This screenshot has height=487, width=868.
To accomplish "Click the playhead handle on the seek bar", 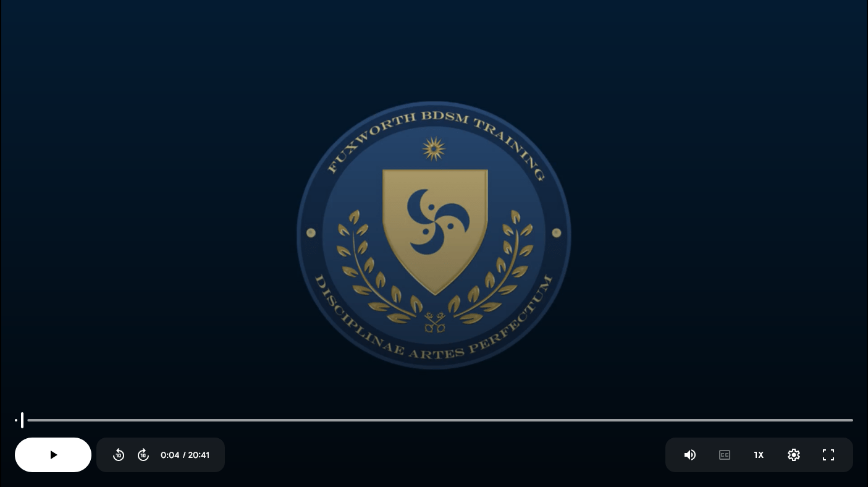I will point(22,420).
